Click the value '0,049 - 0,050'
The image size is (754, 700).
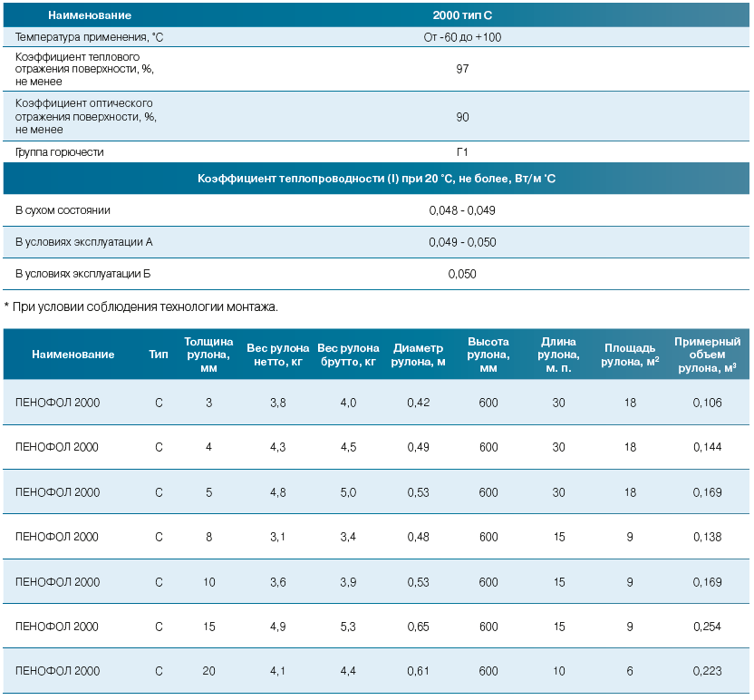tap(462, 242)
